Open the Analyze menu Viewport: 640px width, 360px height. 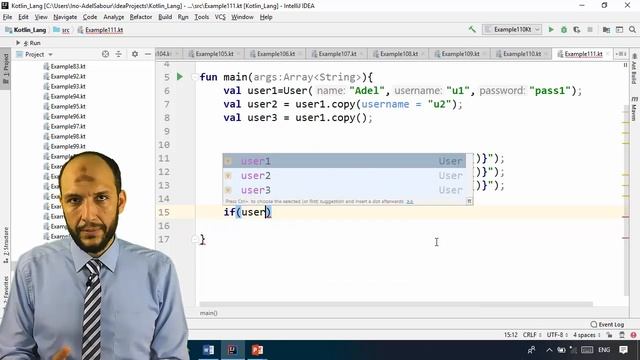[113, 17]
